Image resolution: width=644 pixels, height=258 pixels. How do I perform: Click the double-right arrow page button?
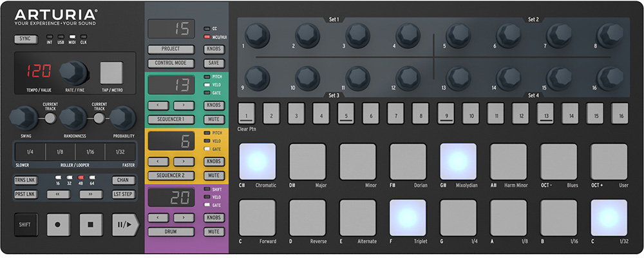pyautogui.click(x=91, y=194)
